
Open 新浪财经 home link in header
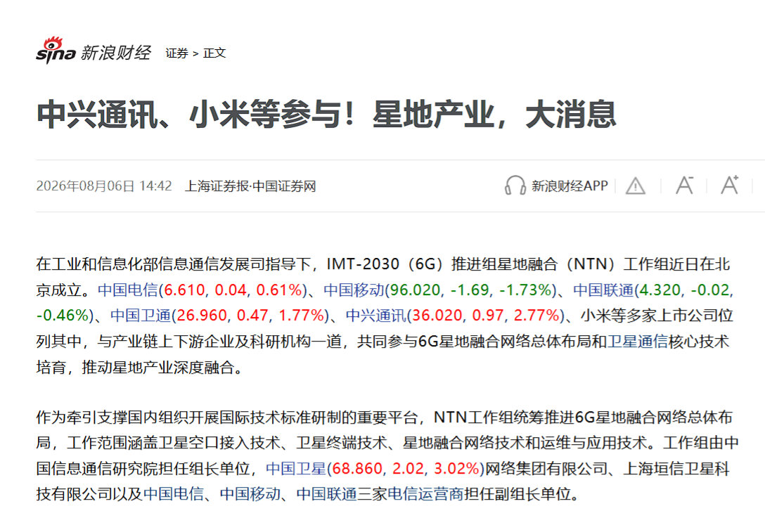[x=115, y=53]
